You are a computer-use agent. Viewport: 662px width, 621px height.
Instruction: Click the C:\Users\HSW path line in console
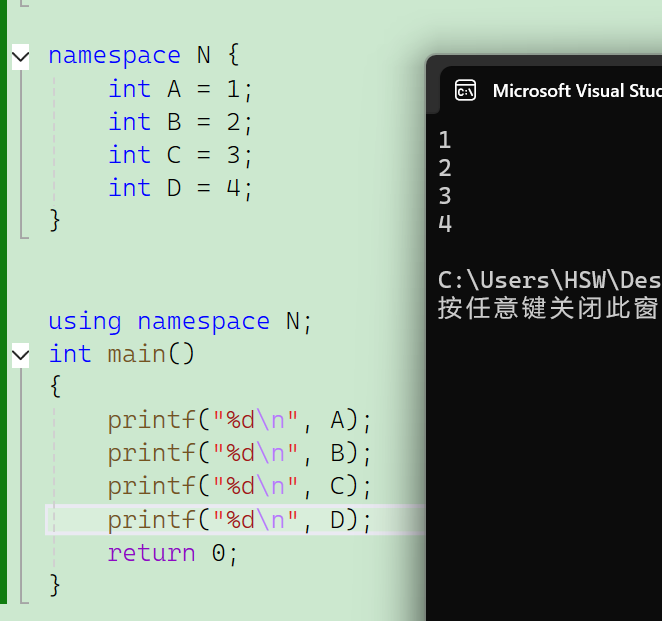point(550,280)
